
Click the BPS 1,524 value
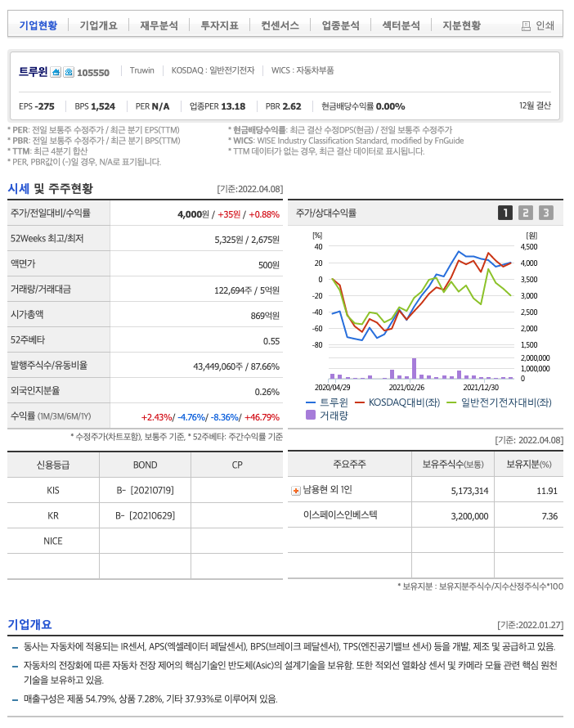click(x=95, y=106)
